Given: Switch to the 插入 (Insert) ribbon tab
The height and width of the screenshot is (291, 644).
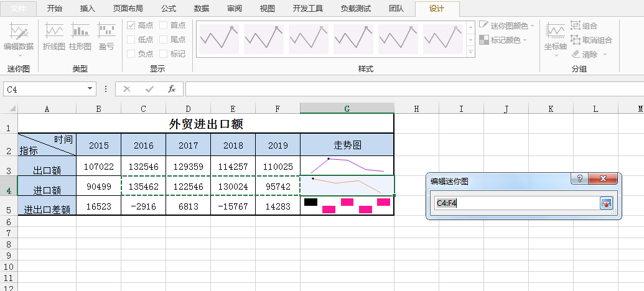Looking at the screenshot, I should [88, 9].
